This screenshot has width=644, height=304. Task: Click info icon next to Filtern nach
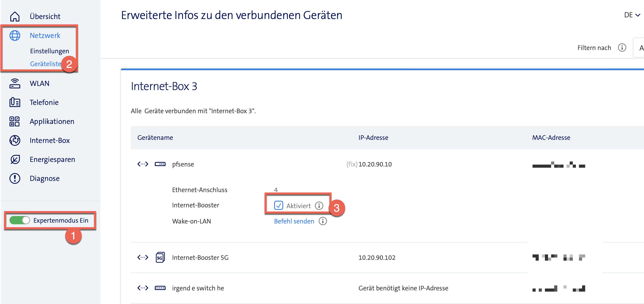pyautogui.click(x=622, y=47)
